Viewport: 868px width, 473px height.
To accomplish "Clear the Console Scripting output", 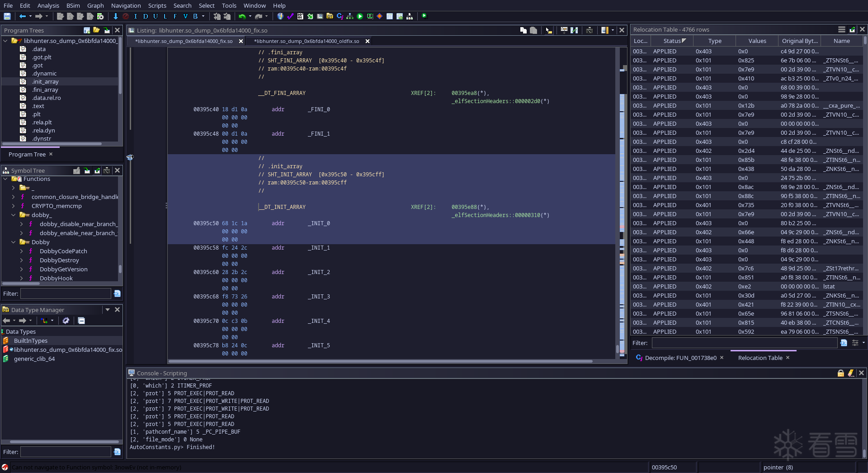I will tap(851, 373).
